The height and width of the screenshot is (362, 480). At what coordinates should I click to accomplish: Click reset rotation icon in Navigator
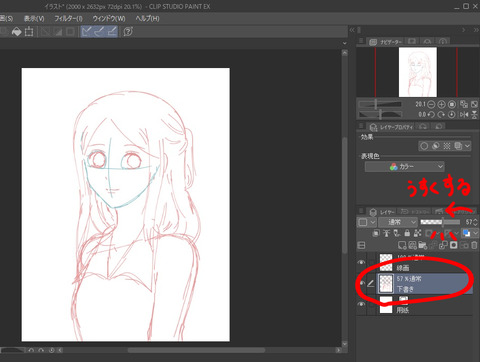452,115
